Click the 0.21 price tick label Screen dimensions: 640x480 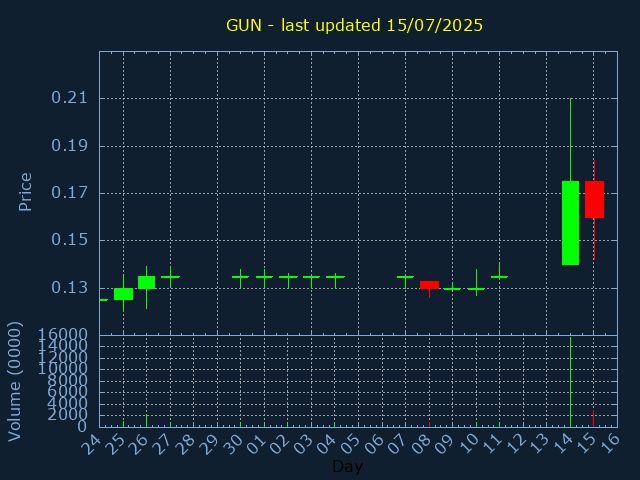(69, 98)
